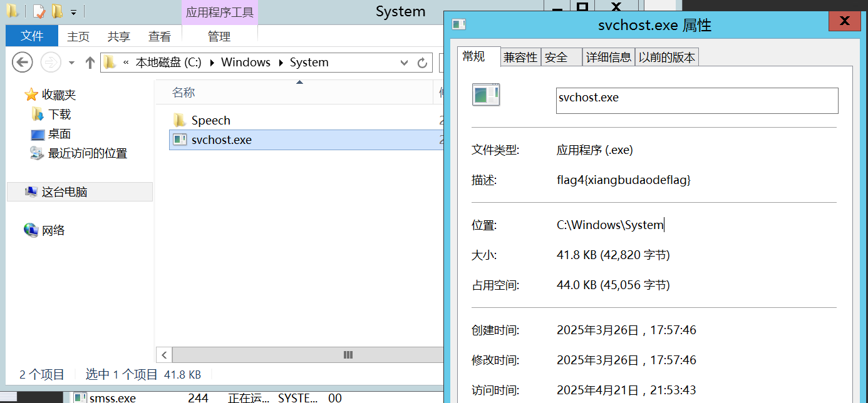Viewport: 868px width, 403px height.
Task: Open 最近访问的位置 in the navigation pane
Action: point(88,153)
